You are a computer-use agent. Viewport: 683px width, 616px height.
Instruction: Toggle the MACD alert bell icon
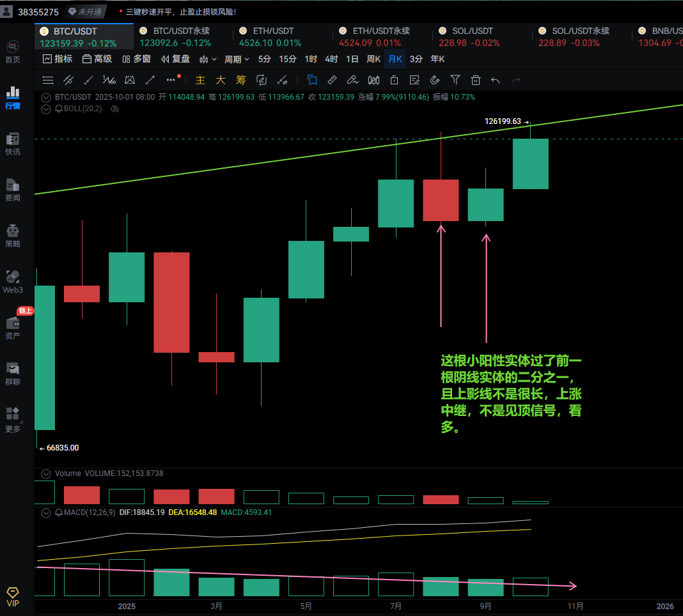(x=59, y=512)
